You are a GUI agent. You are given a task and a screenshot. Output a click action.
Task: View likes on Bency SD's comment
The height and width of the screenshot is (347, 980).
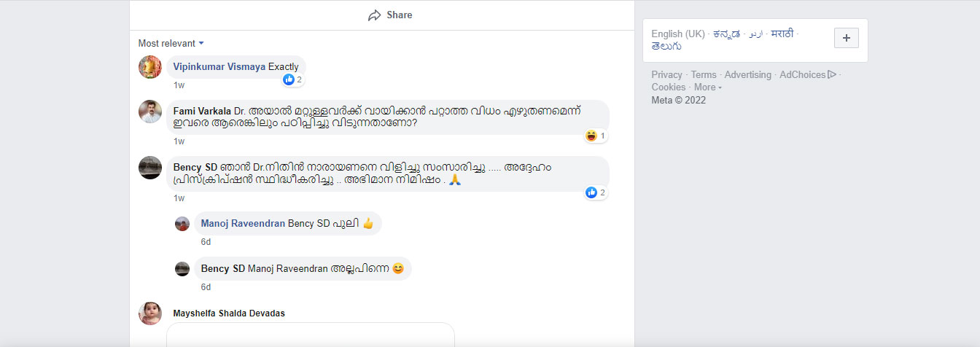pos(595,192)
